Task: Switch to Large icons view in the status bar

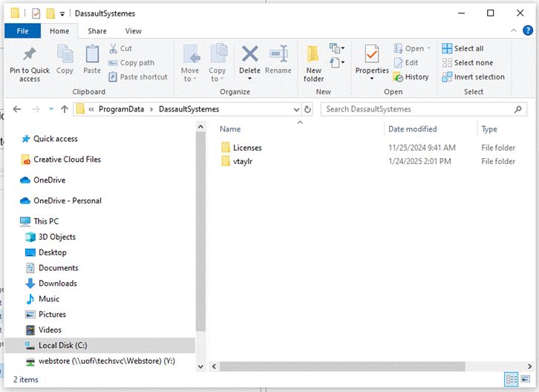Action: 525,379
